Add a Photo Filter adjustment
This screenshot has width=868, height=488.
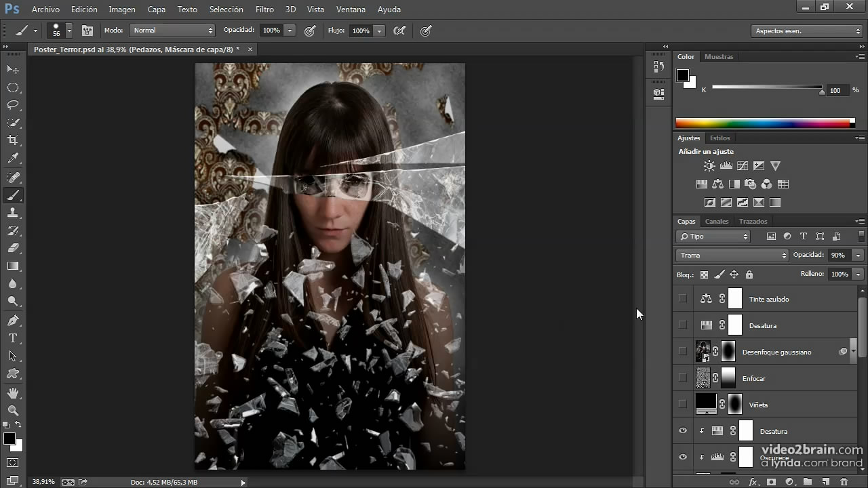click(750, 184)
